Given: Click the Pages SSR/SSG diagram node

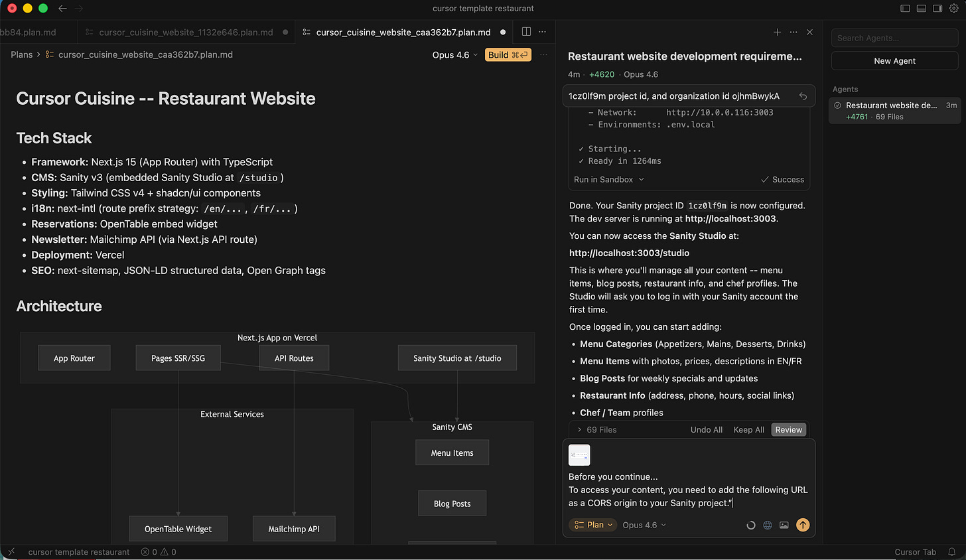Looking at the screenshot, I should [178, 358].
